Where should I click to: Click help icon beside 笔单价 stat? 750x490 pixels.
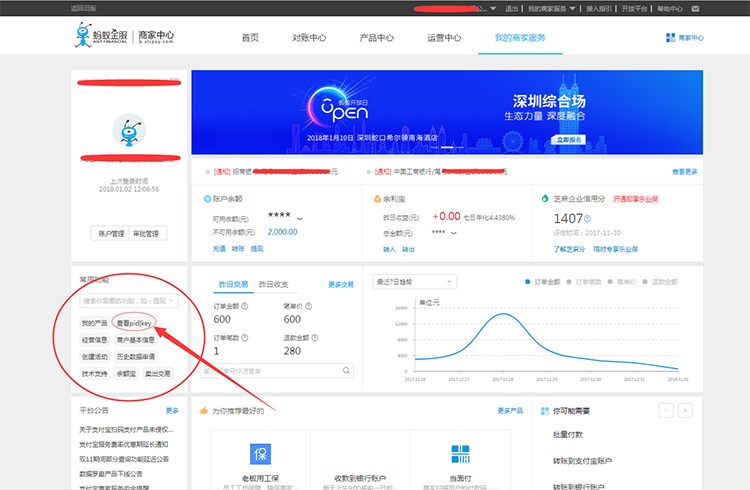click(309, 306)
